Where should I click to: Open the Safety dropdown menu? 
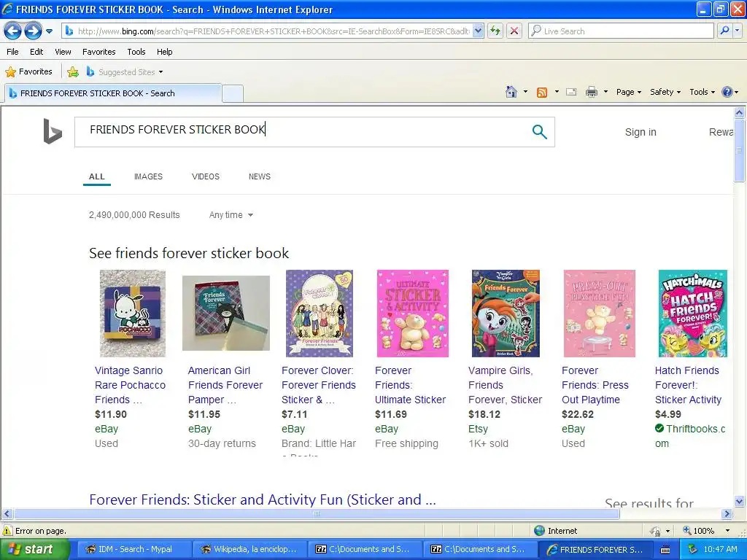click(x=665, y=92)
